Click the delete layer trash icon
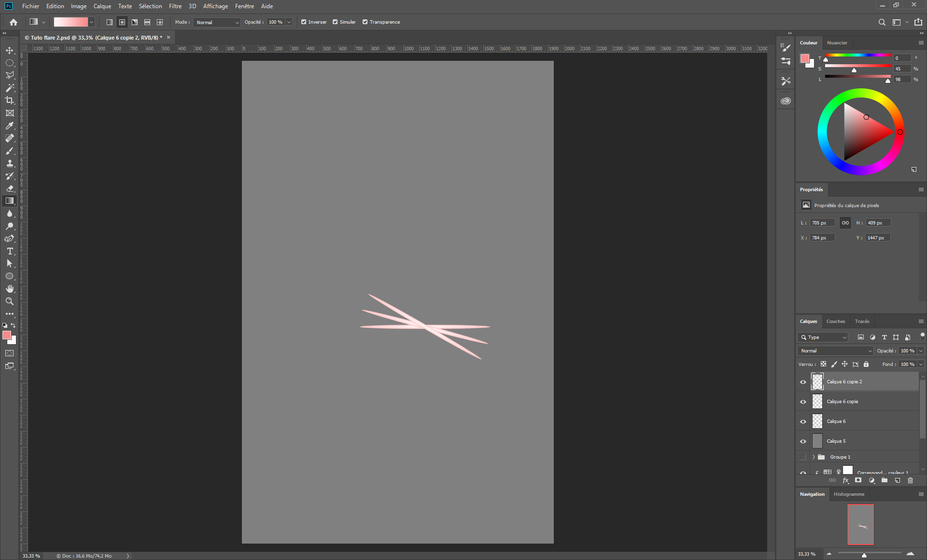Image resolution: width=927 pixels, height=560 pixels. click(910, 480)
